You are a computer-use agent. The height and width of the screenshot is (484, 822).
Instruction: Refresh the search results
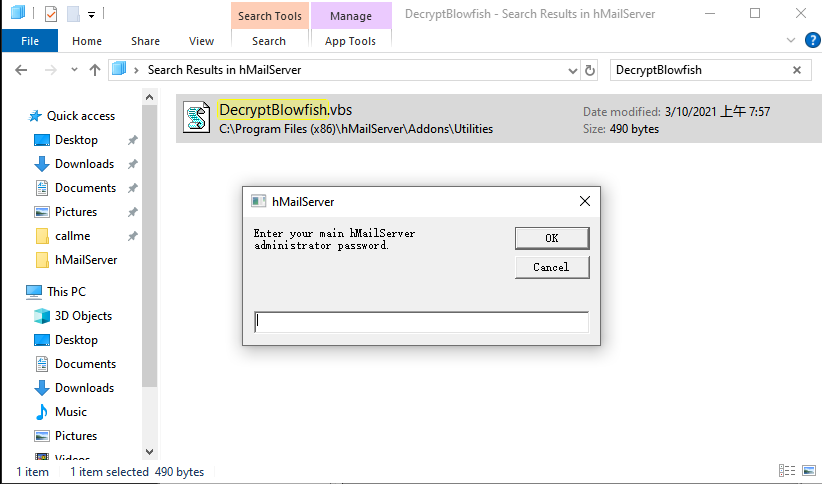(590, 70)
